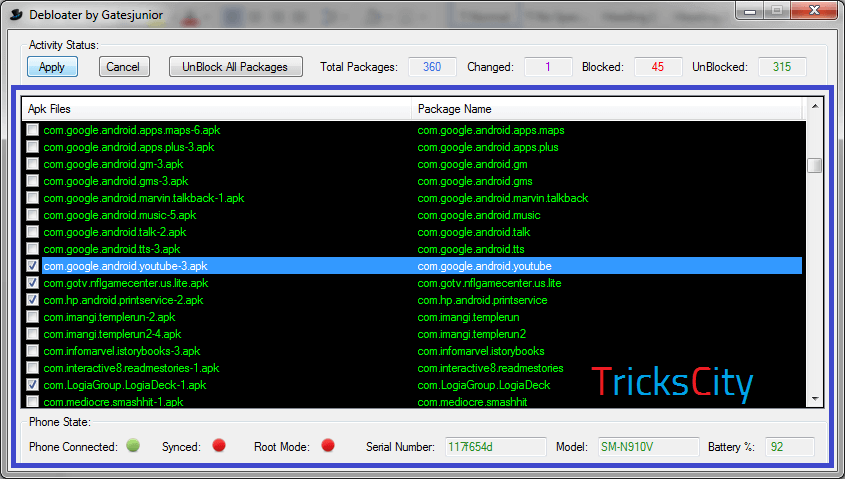Tick checkbox for com.google.android.music-5.apk
Image resolution: width=845 pixels, height=479 pixels.
[x=33, y=215]
